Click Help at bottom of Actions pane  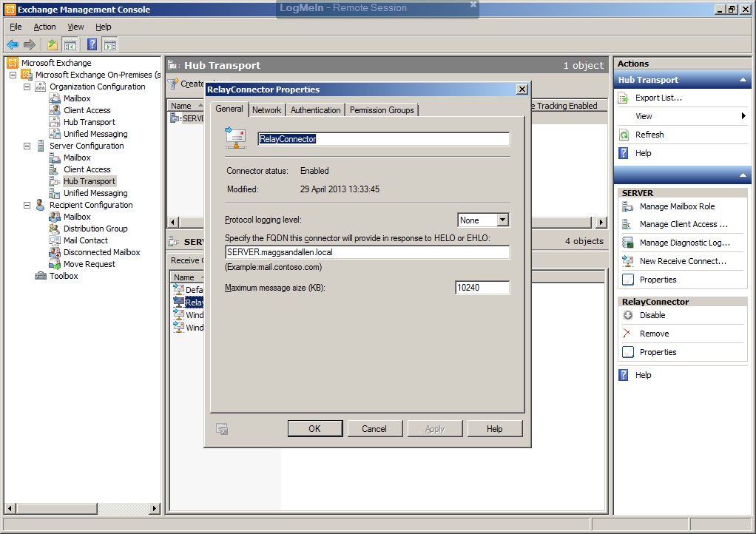(643, 375)
